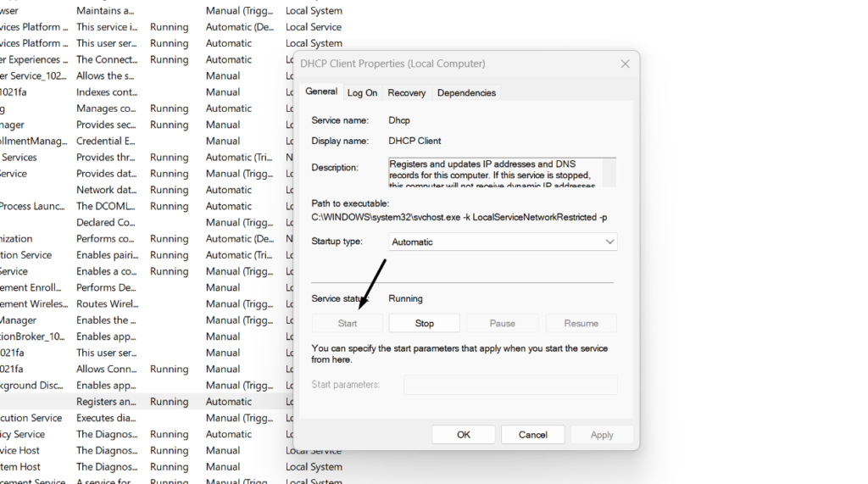Screen dimensions: 868x484
Task: Click the Resume service button
Action: pos(581,323)
